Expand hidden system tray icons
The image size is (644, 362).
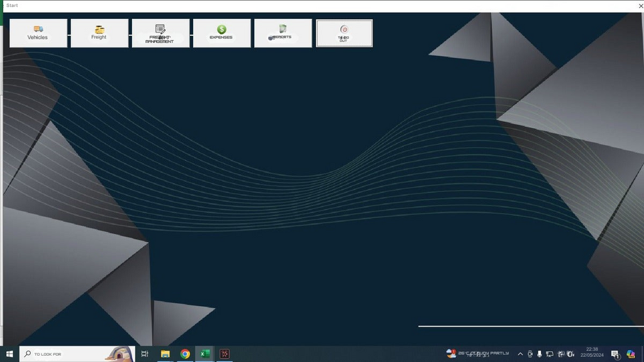(520, 354)
